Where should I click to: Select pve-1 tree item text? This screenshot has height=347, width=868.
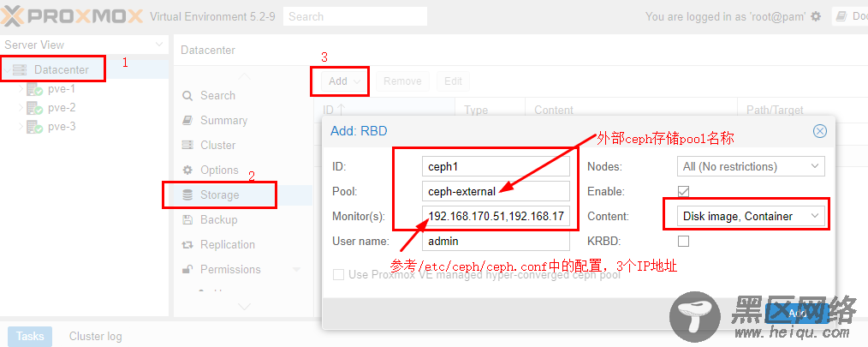pyautogui.click(x=62, y=89)
